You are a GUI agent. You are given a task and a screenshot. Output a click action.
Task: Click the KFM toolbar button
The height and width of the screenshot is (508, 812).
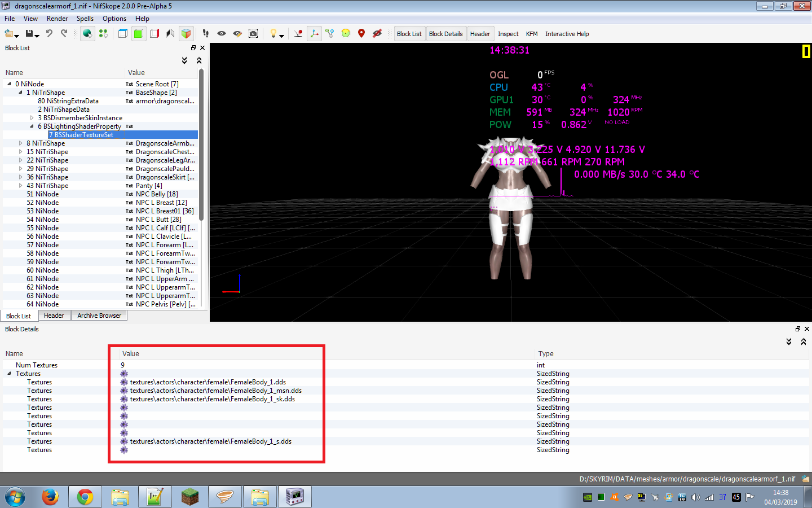532,34
